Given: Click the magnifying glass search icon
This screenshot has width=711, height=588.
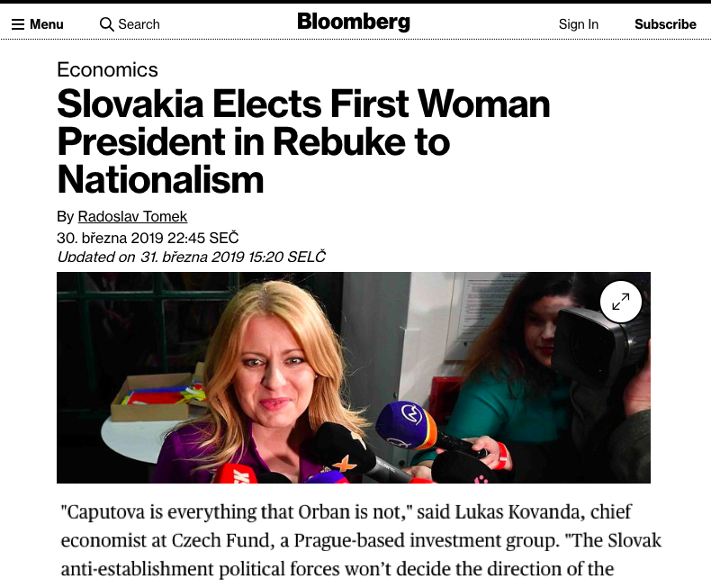Looking at the screenshot, I should tap(106, 24).
